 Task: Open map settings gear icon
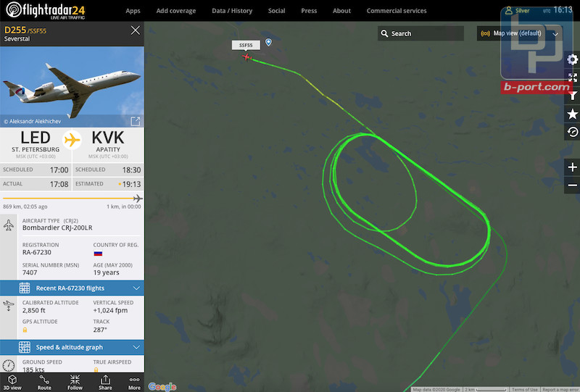tap(572, 59)
